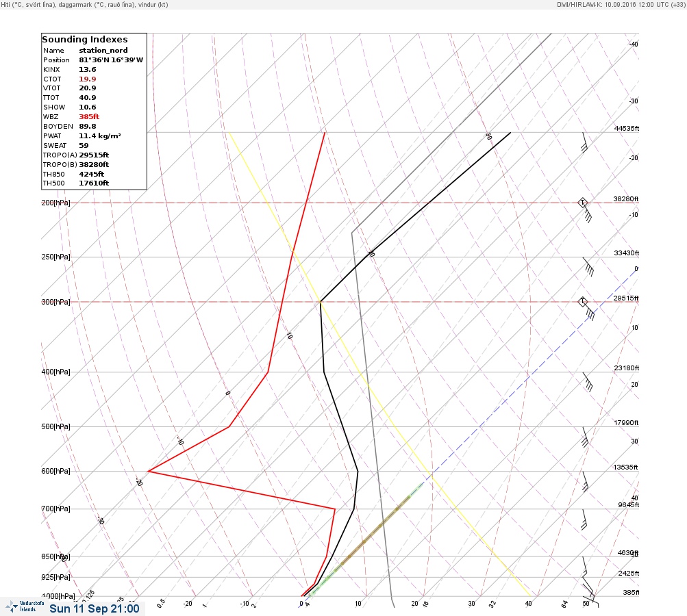Click the '23180ft' altitude label
This screenshot has width=687, height=616.
tap(627, 368)
